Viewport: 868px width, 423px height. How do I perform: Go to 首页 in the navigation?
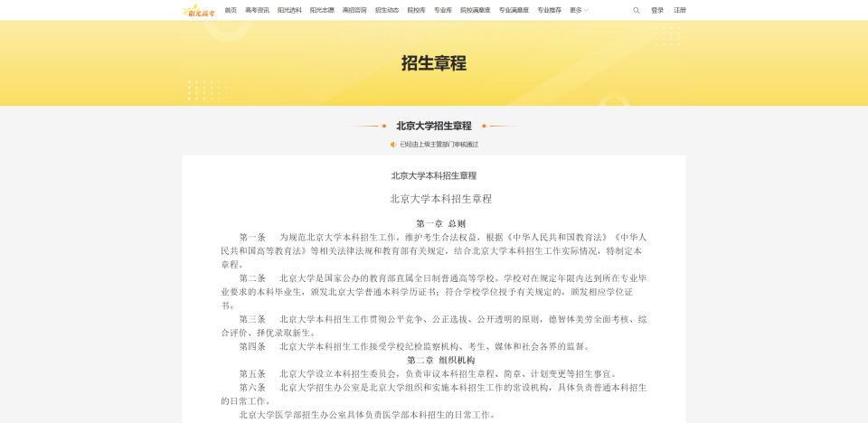(x=231, y=10)
